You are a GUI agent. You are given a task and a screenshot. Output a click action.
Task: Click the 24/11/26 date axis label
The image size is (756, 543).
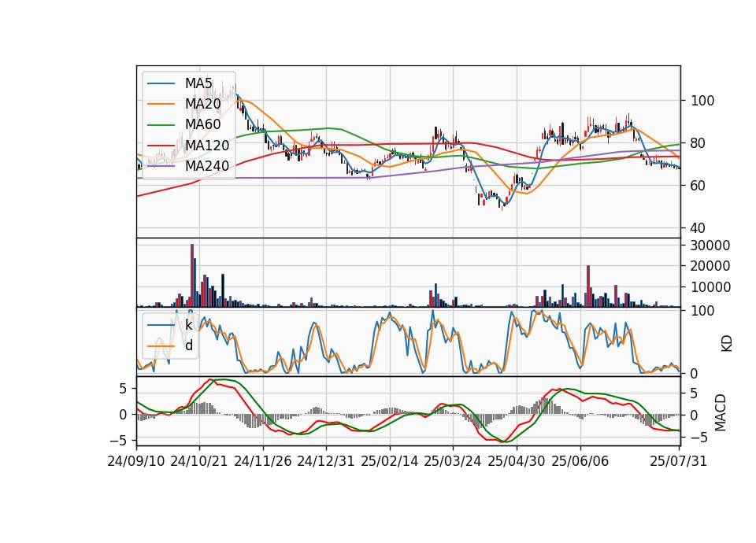tap(263, 461)
